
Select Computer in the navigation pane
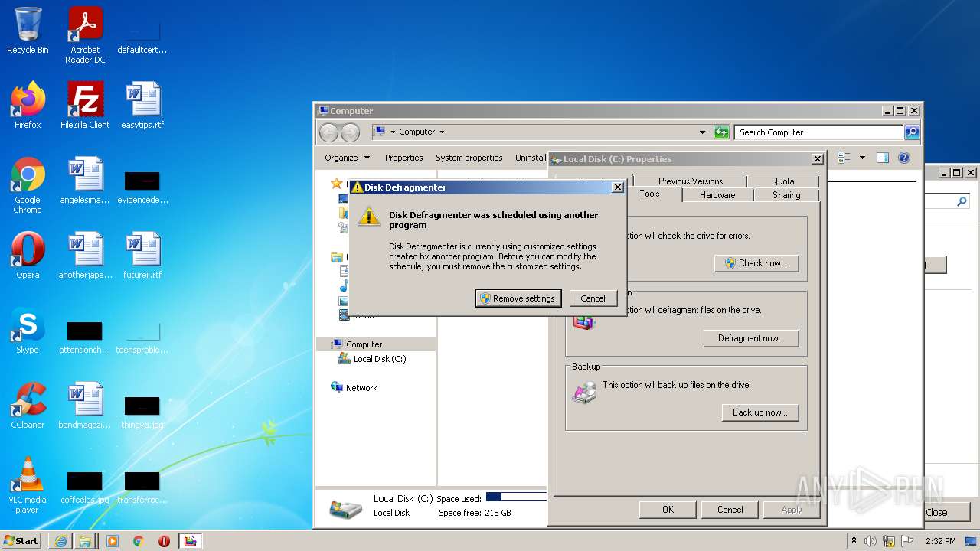364,344
